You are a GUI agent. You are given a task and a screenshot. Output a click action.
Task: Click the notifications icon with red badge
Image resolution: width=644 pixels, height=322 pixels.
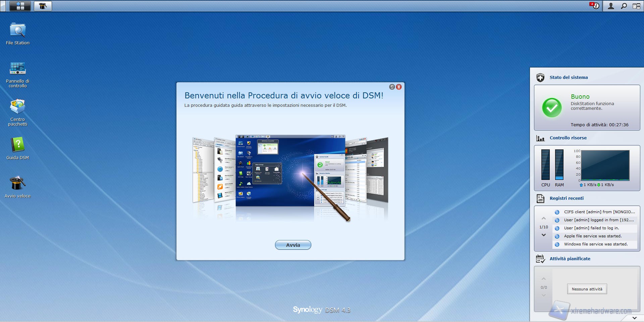coord(595,6)
